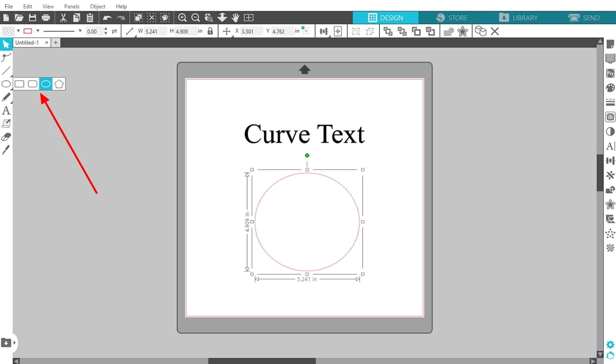
Task: Select the Line drawing tool
Action: (x=6, y=71)
